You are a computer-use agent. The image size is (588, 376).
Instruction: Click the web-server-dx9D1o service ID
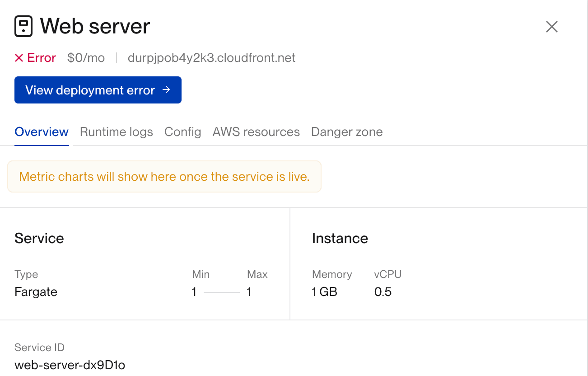click(x=70, y=365)
